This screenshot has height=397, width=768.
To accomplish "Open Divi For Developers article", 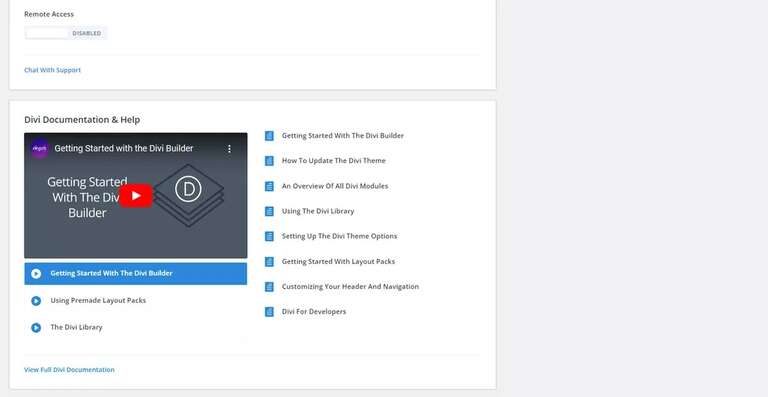I will [314, 311].
